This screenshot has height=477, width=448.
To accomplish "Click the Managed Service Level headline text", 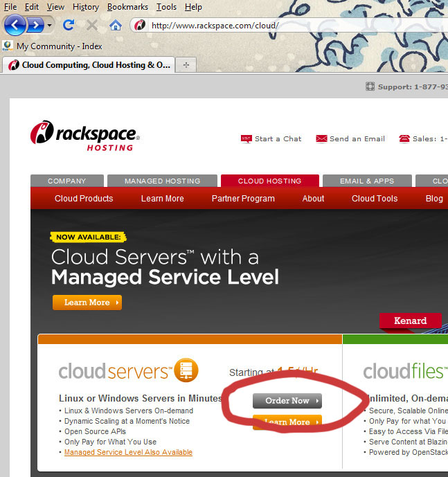I will (x=165, y=277).
